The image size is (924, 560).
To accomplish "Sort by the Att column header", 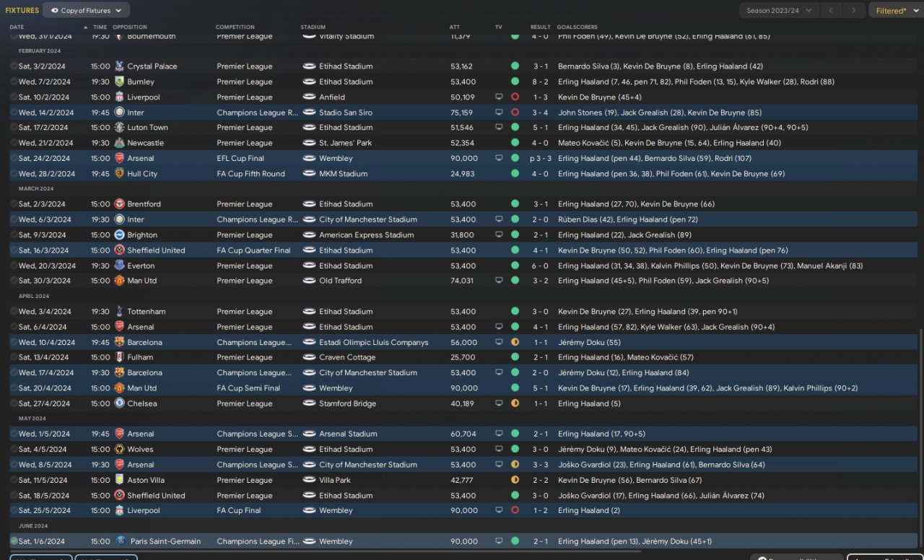I will 454,27.
